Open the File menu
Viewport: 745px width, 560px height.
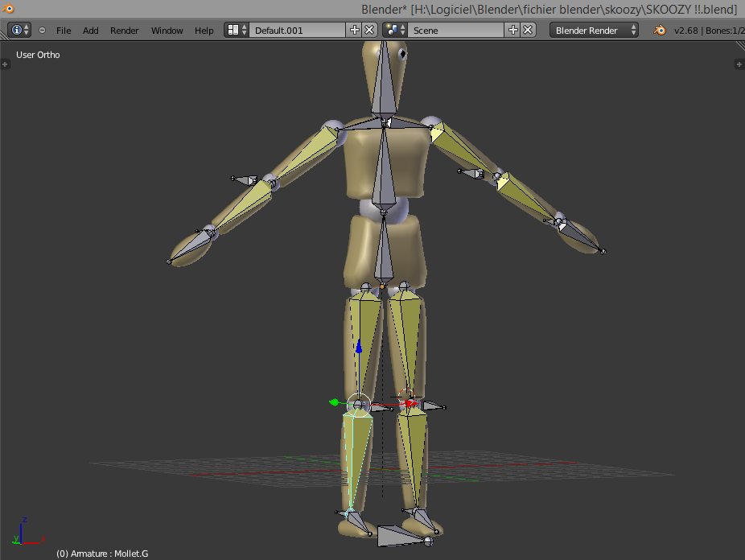(64, 30)
